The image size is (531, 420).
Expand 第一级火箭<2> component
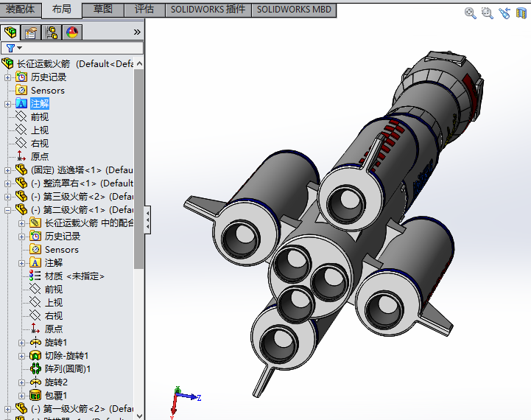(x=7, y=409)
